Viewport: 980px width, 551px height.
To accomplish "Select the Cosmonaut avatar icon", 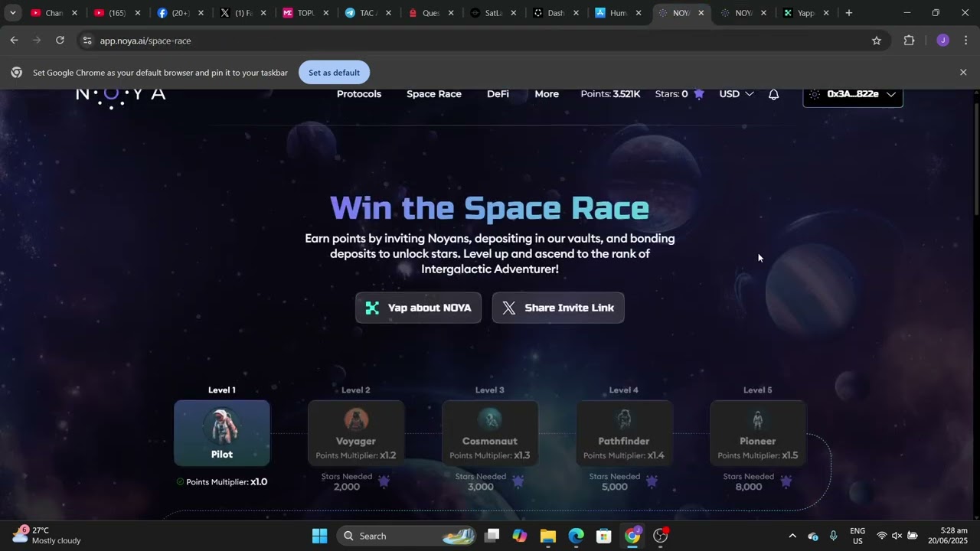I will 490,419.
